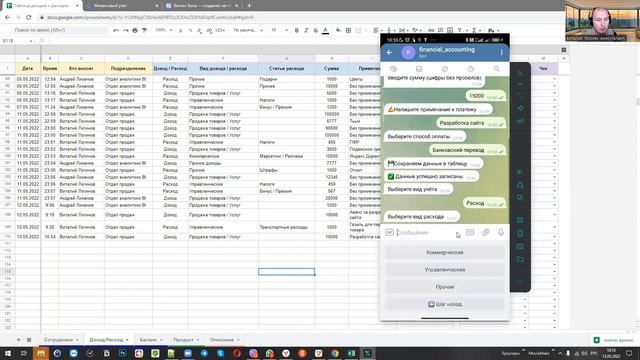Click the Шаг назад bot button
Viewport: 640px width, 360px height.
pyautogui.click(x=445, y=304)
